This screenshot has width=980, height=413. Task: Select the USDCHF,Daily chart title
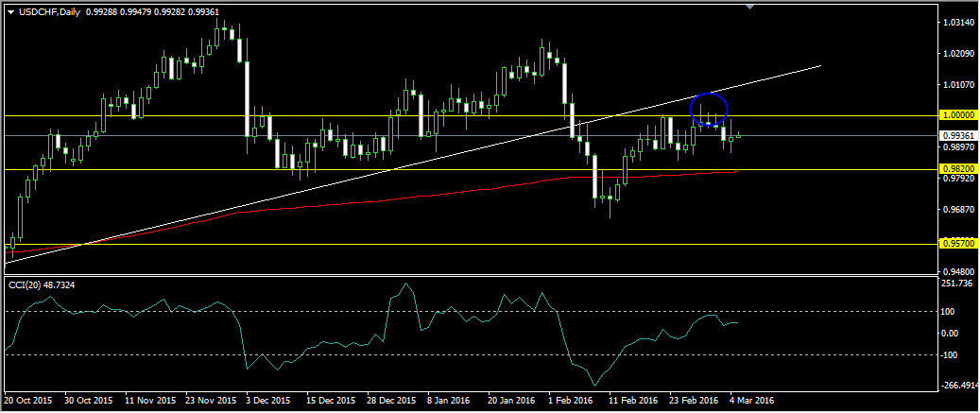click(49, 12)
